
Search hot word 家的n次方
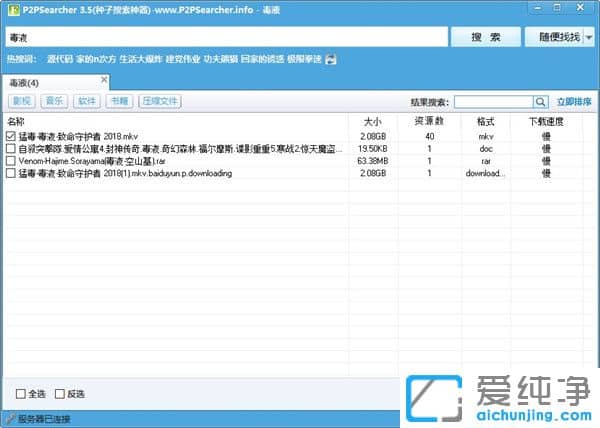(x=96, y=59)
